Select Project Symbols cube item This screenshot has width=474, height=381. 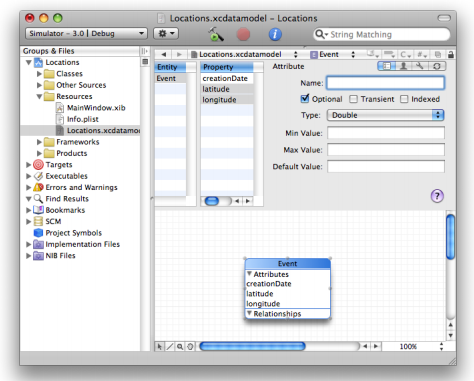click(68, 233)
